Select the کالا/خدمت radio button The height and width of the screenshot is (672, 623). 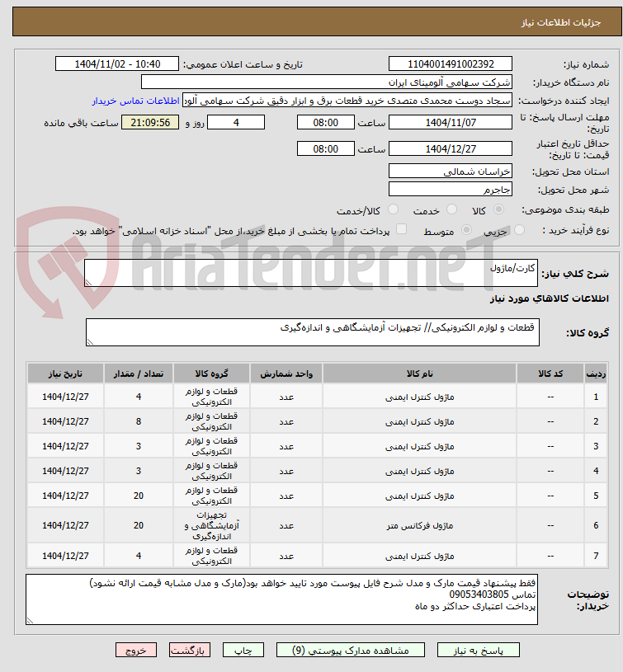[393, 209]
